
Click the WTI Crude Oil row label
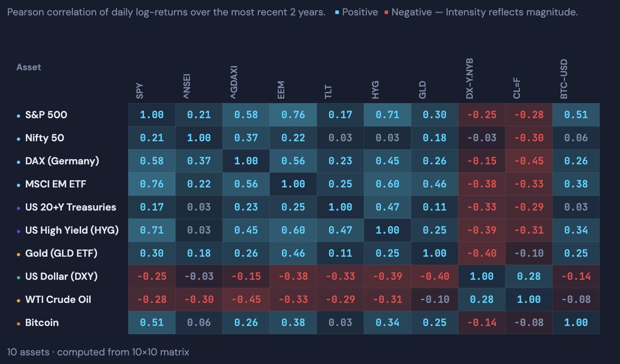[58, 300]
